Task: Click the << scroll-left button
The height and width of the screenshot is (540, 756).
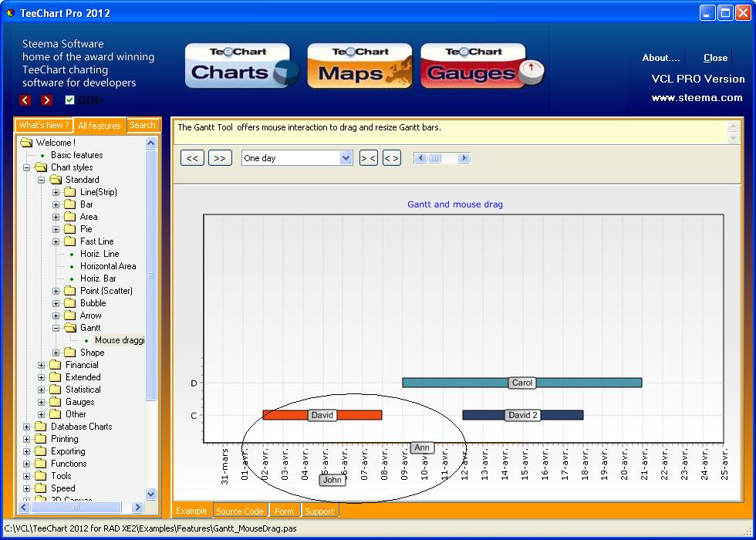Action: tap(192, 158)
